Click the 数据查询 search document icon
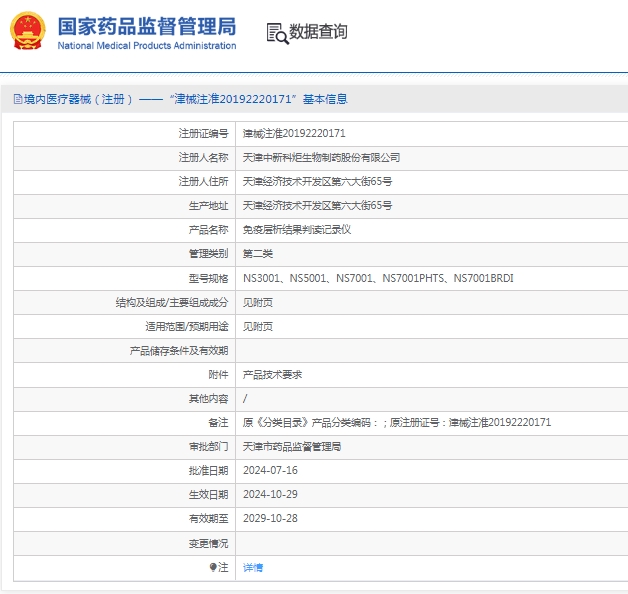 pyautogui.click(x=277, y=33)
